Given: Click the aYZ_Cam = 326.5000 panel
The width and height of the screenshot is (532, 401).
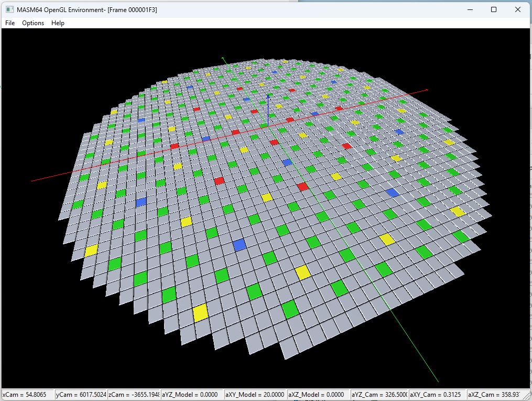Looking at the screenshot, I should tap(379, 395).
